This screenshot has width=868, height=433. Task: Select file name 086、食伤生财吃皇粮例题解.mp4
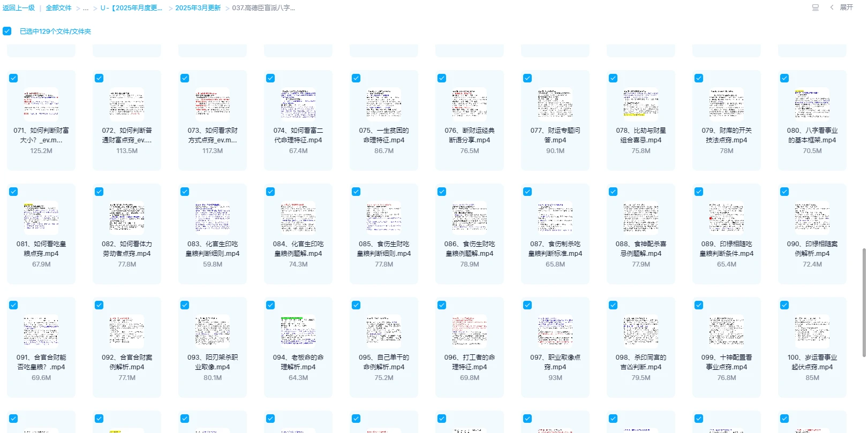(470, 249)
